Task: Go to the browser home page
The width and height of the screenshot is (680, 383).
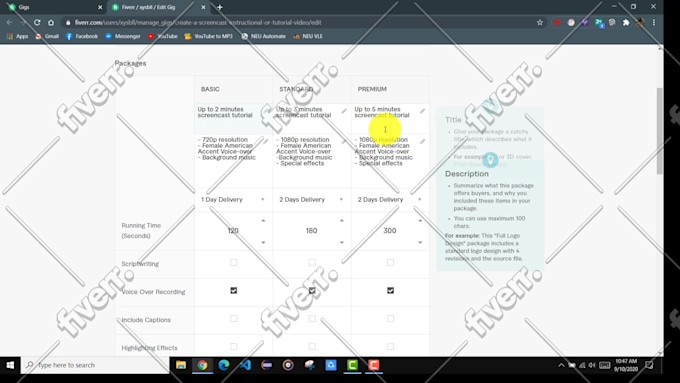Action: [51, 23]
